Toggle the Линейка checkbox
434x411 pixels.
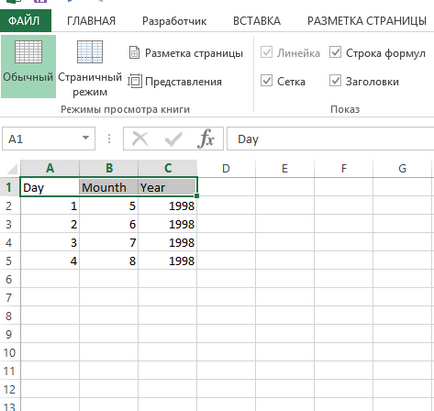(x=267, y=53)
